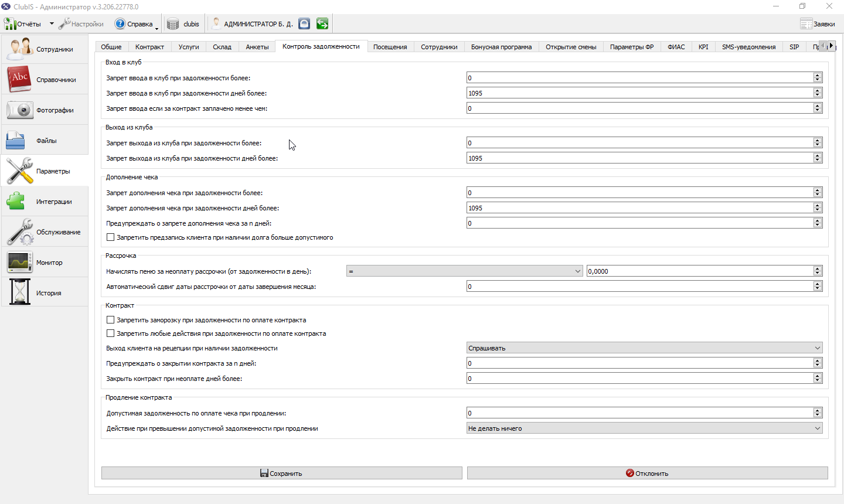Click the 'Автоматический сдвиг даты' field
This screenshot has height=504, width=844.
(x=645, y=286)
